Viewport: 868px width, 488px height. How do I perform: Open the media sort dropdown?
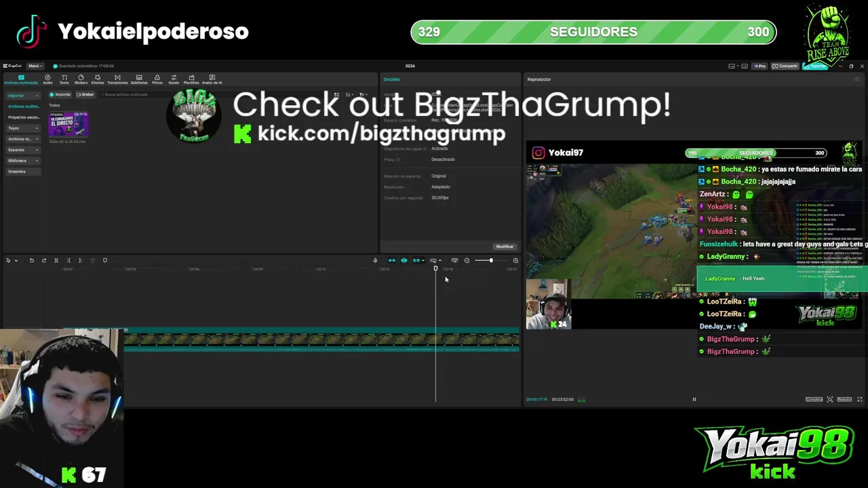coord(349,95)
